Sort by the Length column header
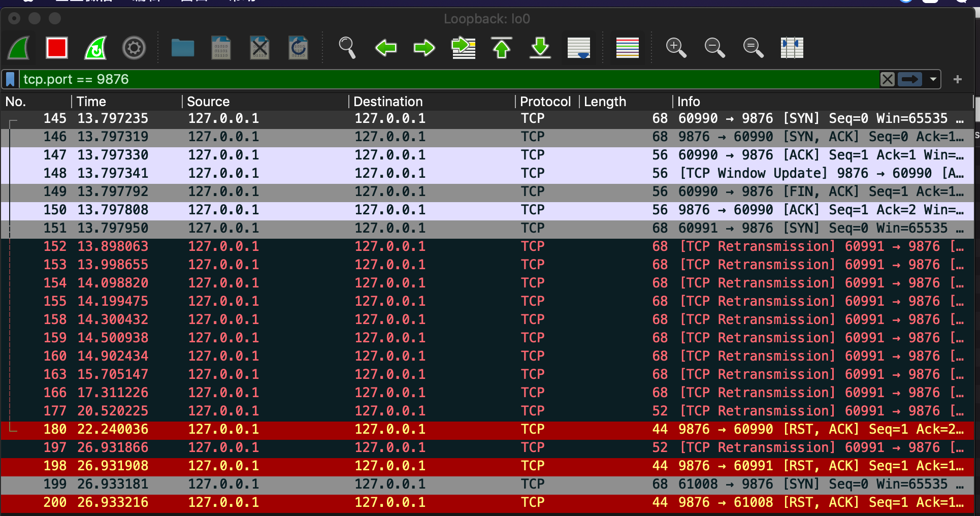The image size is (980, 516). [x=626, y=102]
